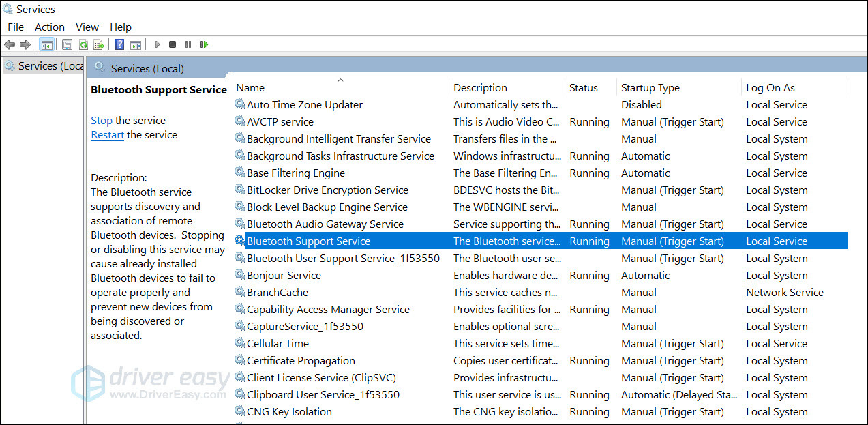Click the Stop the service link
The width and height of the screenshot is (868, 425).
[x=102, y=121]
